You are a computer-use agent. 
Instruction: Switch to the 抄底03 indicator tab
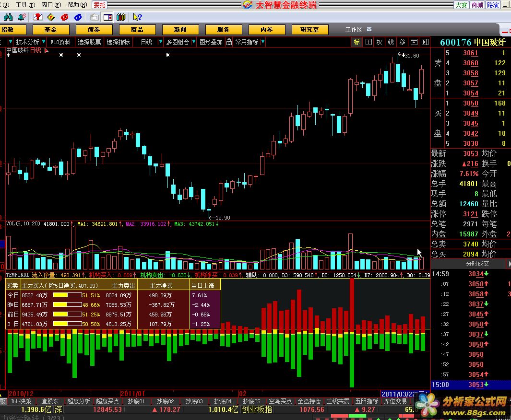194,401
